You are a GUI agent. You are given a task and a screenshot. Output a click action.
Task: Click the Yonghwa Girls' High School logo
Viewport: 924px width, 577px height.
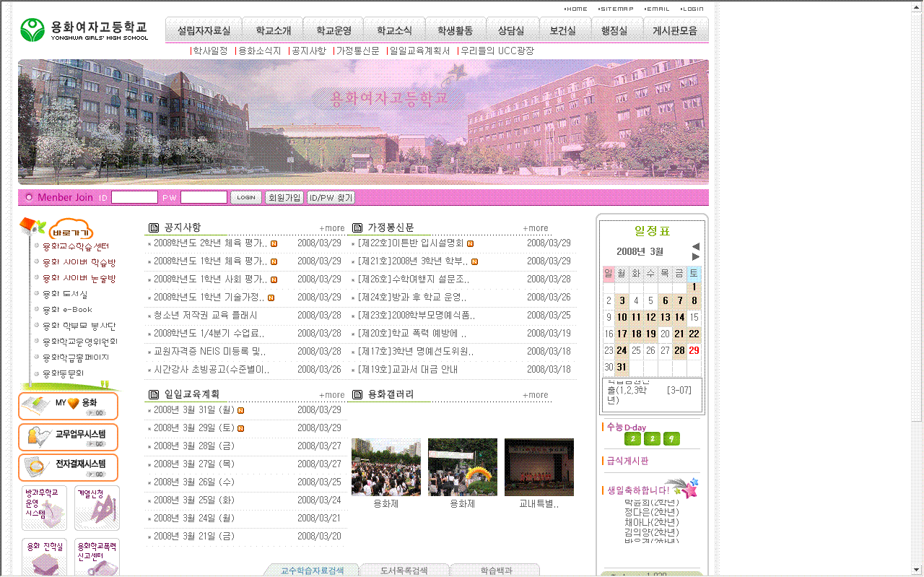pos(84,30)
